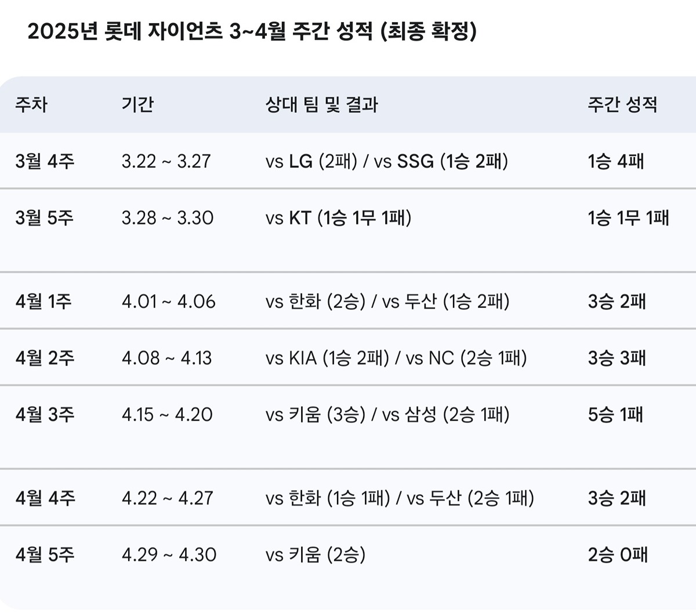Select the weekly record 5승 1패
Screen dimensions: 696x616
pyautogui.click(x=616, y=414)
